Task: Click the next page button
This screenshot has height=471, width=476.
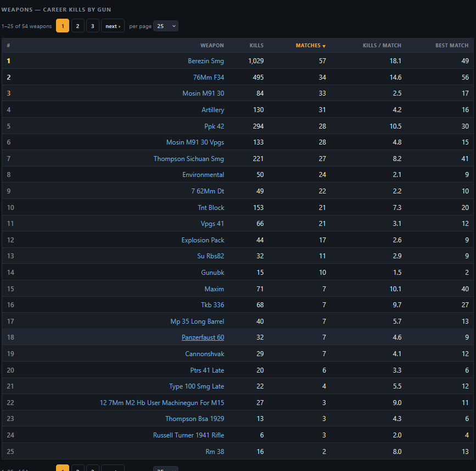Action: (113, 26)
